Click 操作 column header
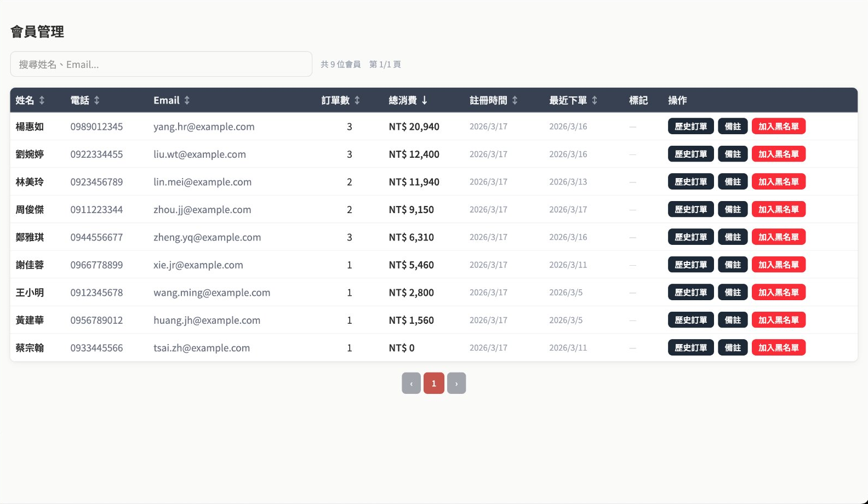This screenshot has height=504, width=868. pos(677,100)
